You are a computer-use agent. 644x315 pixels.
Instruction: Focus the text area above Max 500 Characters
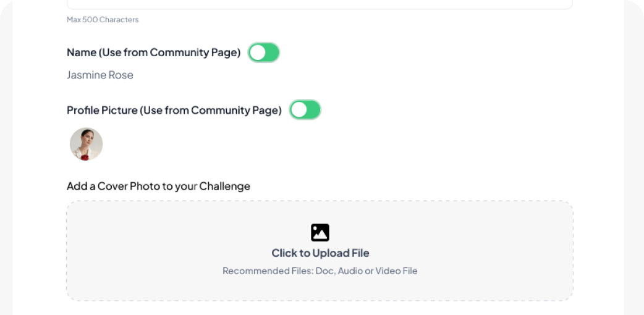coord(320,4)
